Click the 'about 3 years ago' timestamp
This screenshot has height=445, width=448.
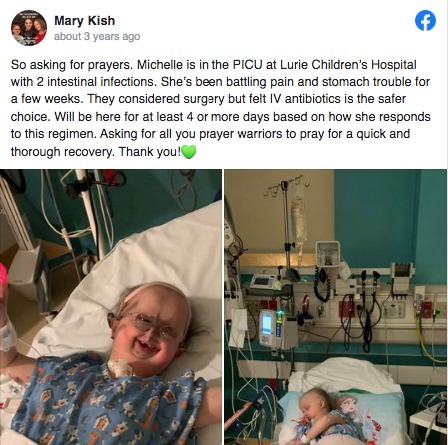tap(97, 36)
